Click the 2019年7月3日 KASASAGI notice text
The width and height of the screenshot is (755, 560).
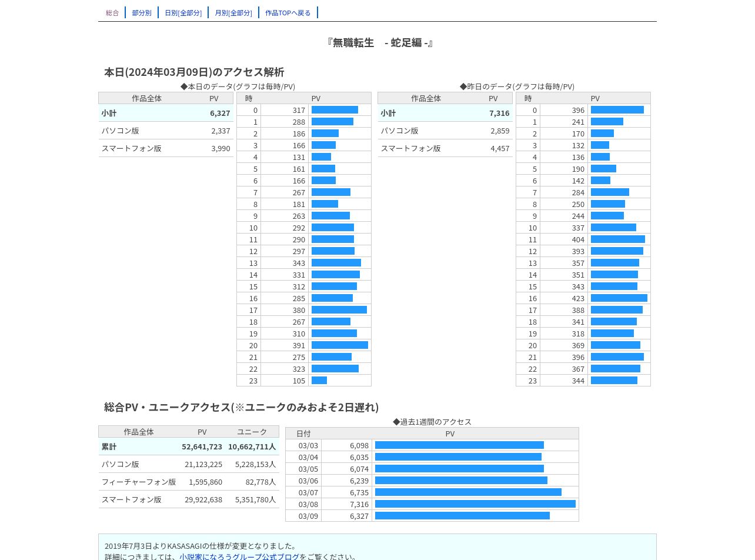tap(201, 546)
